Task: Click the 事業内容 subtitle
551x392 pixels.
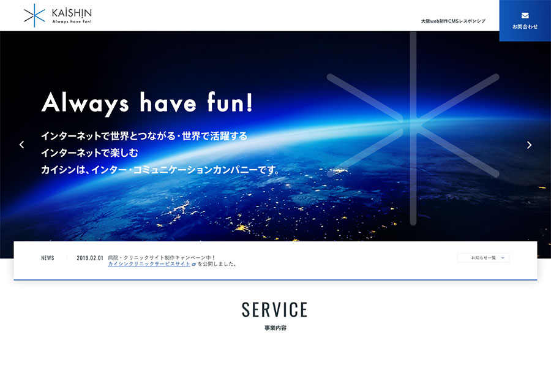Action: (275, 328)
